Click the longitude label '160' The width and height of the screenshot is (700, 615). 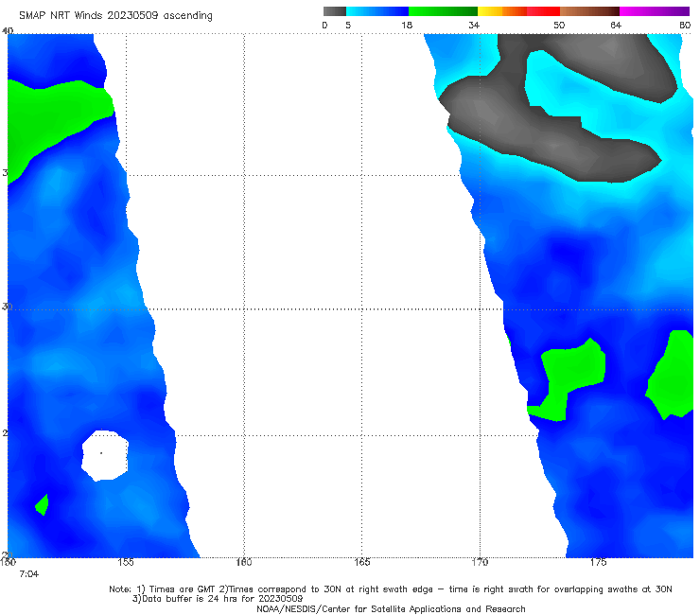244,562
